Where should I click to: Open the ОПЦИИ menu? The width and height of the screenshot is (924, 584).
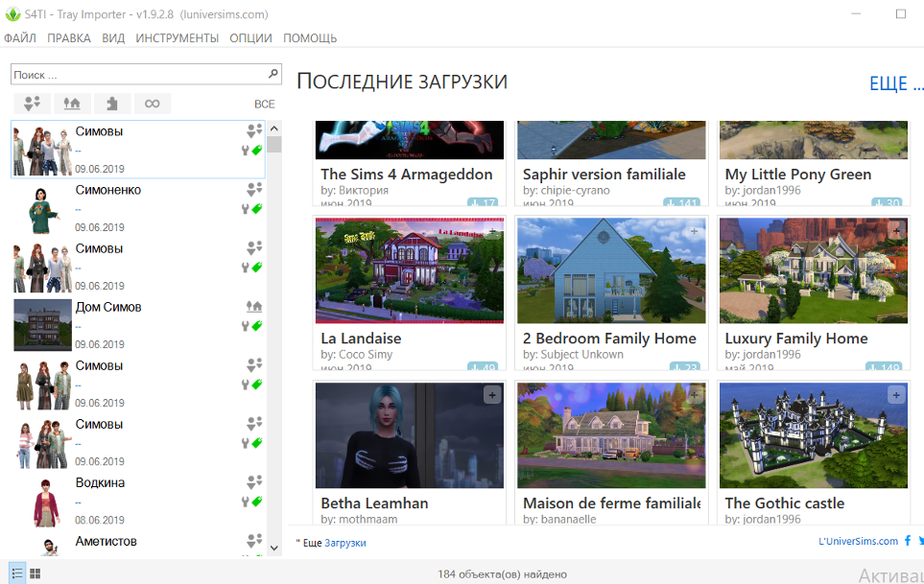tap(250, 38)
